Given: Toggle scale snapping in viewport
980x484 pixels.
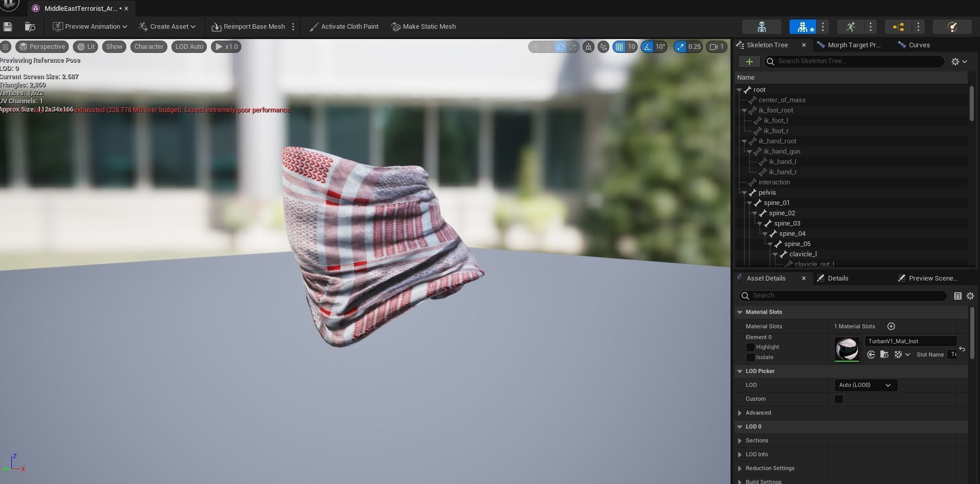Looking at the screenshot, I should tap(680, 47).
